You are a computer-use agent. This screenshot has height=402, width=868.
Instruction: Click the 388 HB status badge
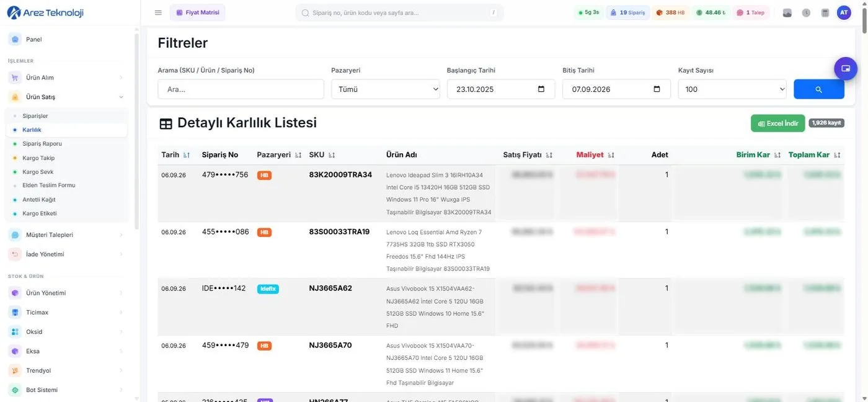click(670, 12)
